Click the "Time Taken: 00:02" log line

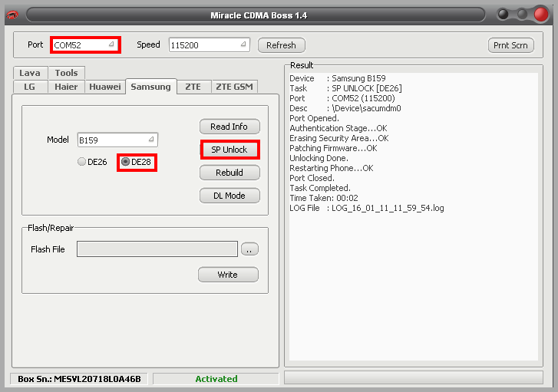click(x=324, y=198)
